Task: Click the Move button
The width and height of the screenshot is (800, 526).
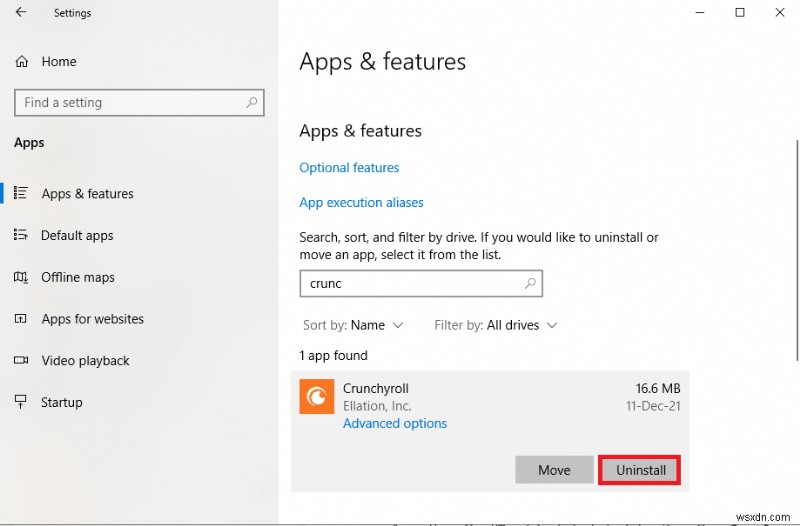Action: [554, 470]
